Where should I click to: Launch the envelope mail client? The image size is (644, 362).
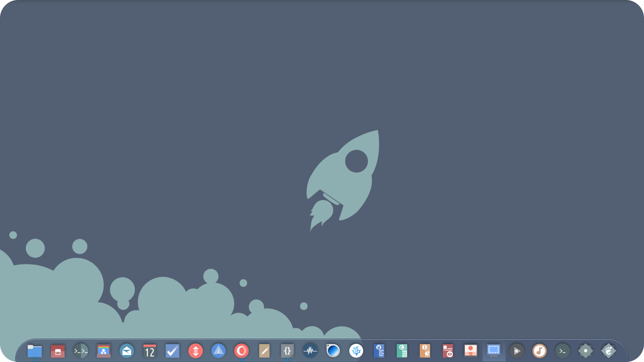[x=127, y=351]
